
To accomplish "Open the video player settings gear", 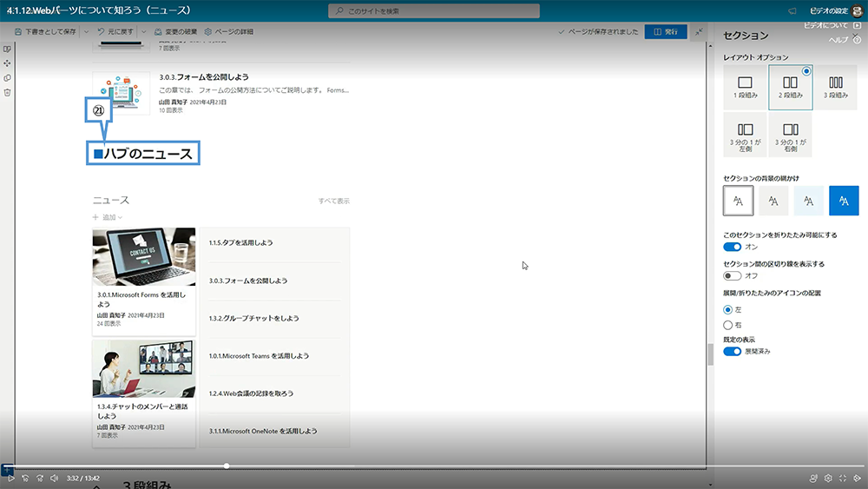I will coord(828,478).
